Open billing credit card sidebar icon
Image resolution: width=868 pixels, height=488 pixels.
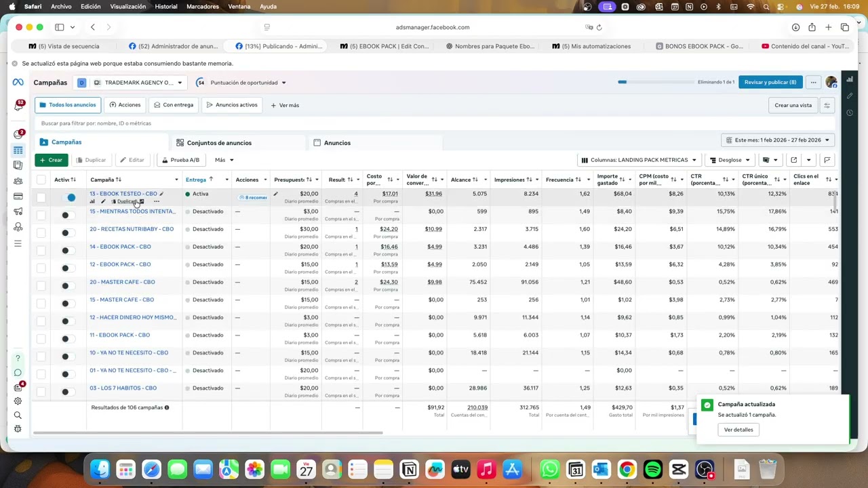18,197
